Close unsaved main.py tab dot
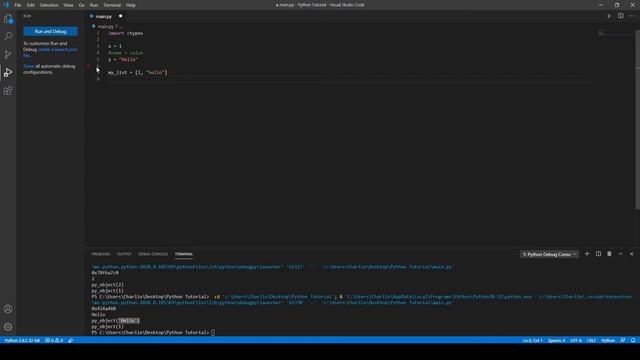640x360 pixels. pyautogui.click(x=120, y=16)
